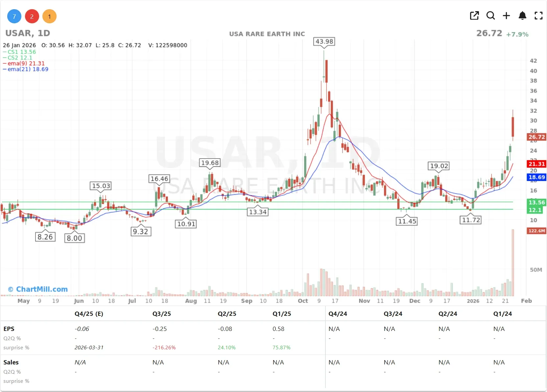Select the Q3/25 earnings column
The height and width of the screenshot is (392, 547).
(161, 314)
